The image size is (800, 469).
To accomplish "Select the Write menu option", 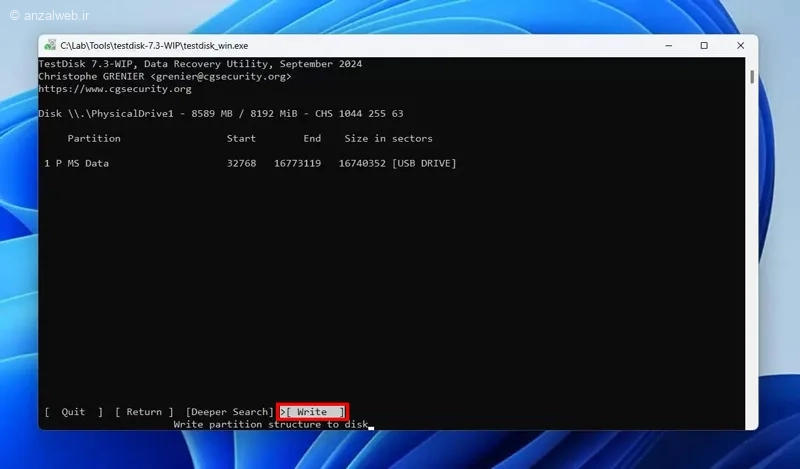I will [313, 412].
